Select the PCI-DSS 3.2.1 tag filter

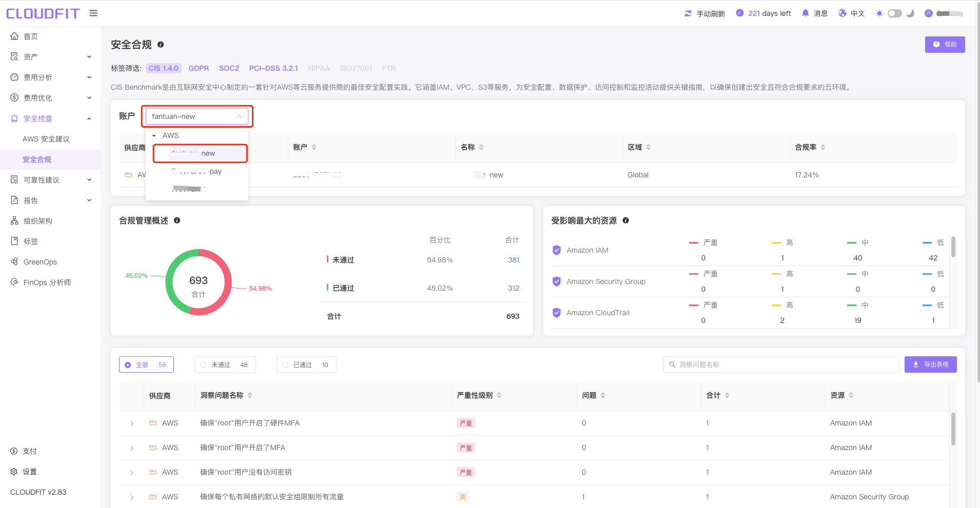(x=273, y=68)
